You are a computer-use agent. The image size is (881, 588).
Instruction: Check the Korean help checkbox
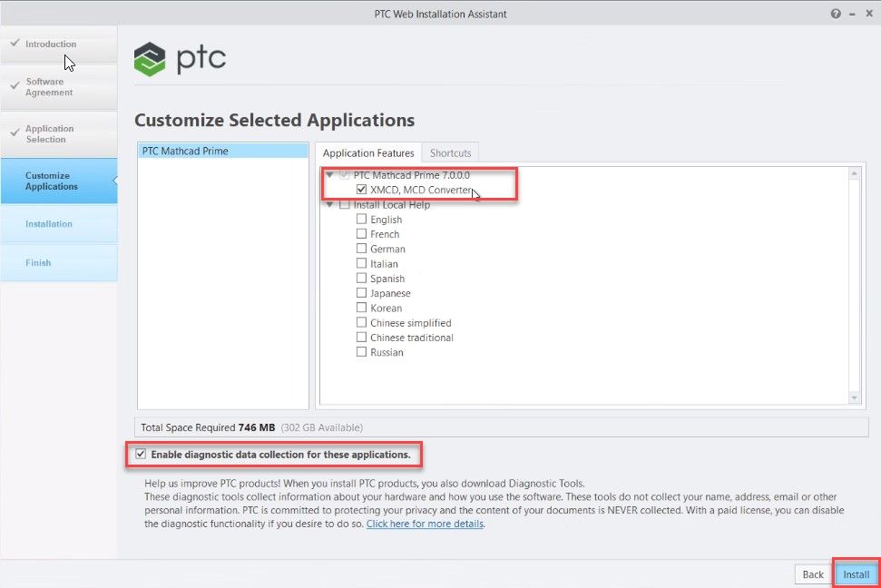pyautogui.click(x=361, y=308)
